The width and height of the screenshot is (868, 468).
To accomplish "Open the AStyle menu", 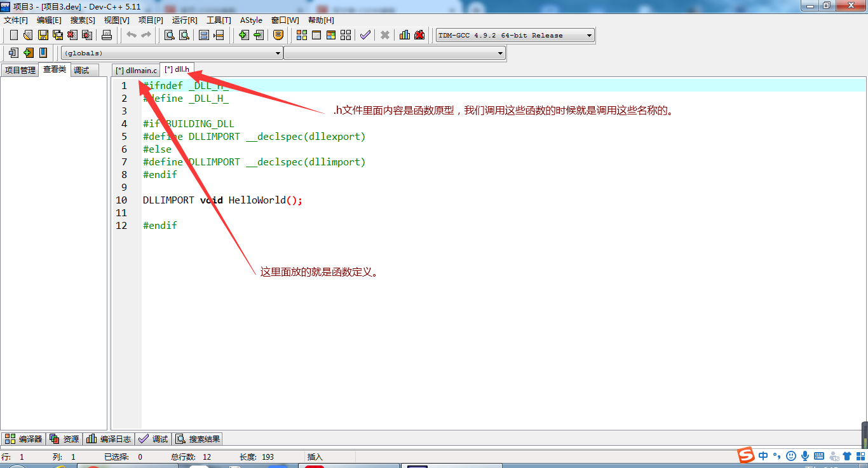I will [251, 20].
